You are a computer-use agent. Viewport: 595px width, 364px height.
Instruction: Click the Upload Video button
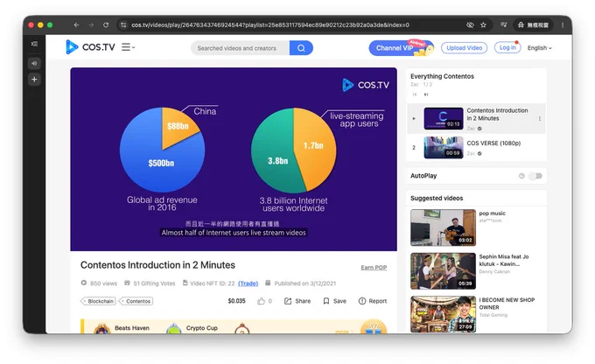point(464,48)
